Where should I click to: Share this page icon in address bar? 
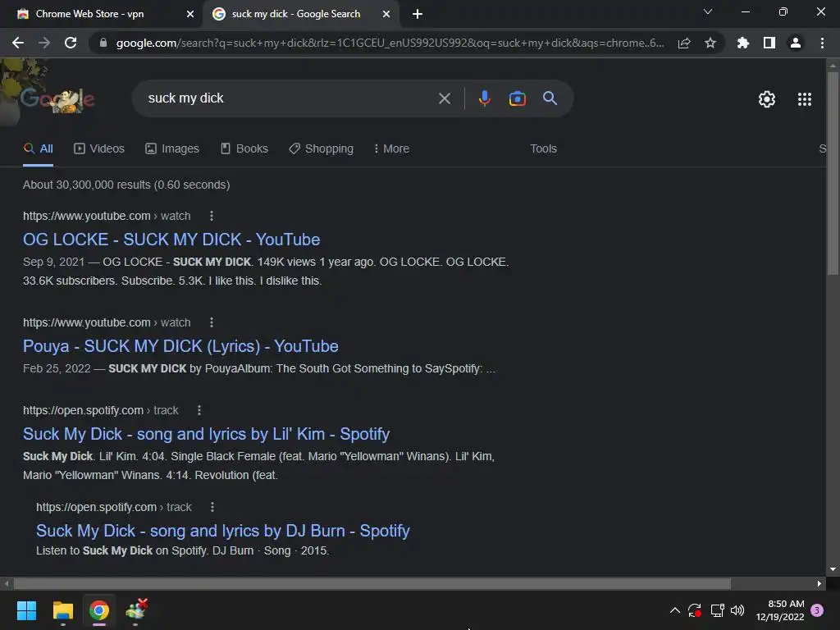(684, 43)
